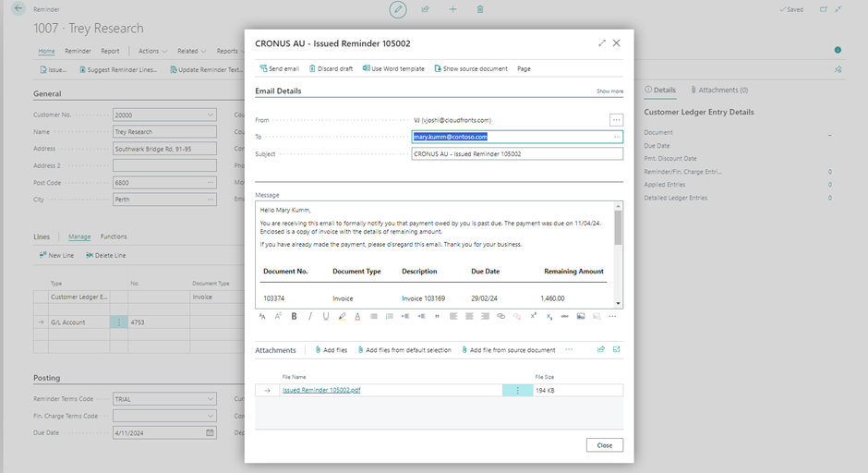Screen dimensions: 868x473
Task: Go back with the Reminder page arrow
Action: coord(18,9)
